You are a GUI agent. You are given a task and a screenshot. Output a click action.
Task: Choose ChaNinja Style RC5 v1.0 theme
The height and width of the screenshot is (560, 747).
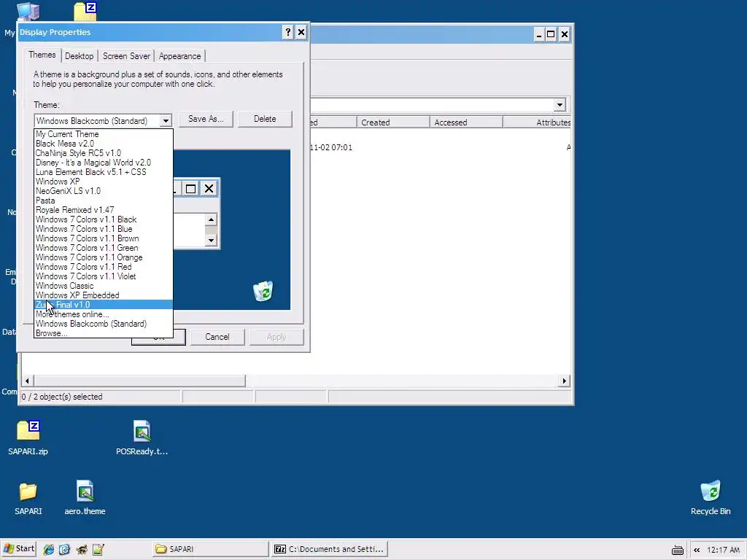(104, 153)
